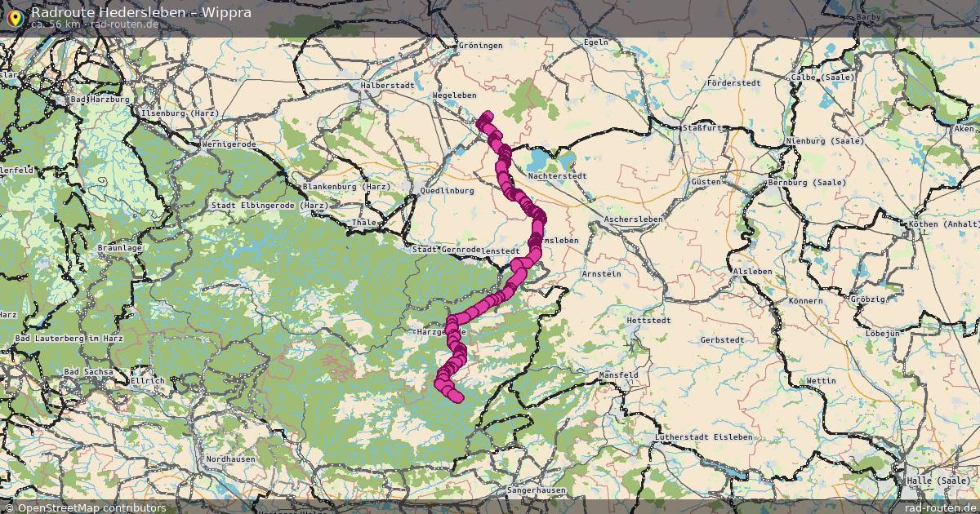Click the rad-routen location pin logo

pyautogui.click(x=14, y=16)
